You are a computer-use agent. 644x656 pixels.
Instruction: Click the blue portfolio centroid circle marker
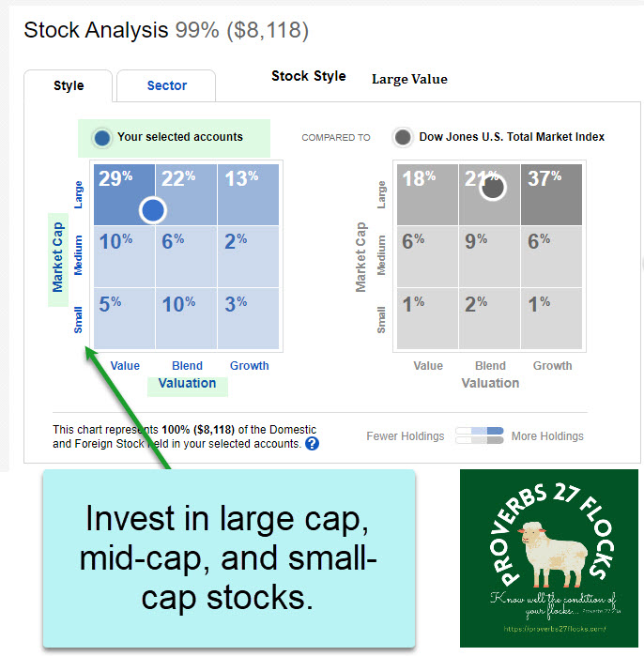click(153, 209)
